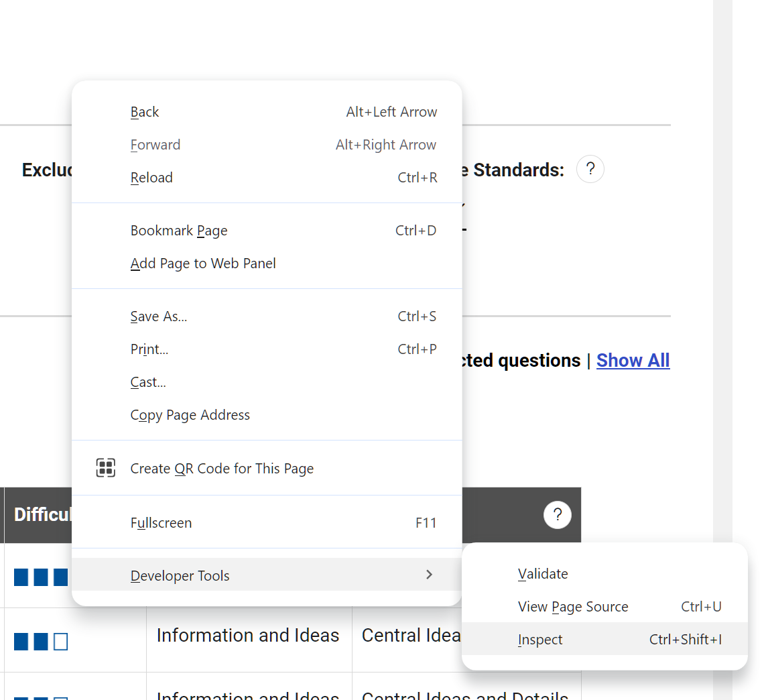766x700 pixels.
Task: Select Bookmark Page menu entry
Action: pos(267,230)
